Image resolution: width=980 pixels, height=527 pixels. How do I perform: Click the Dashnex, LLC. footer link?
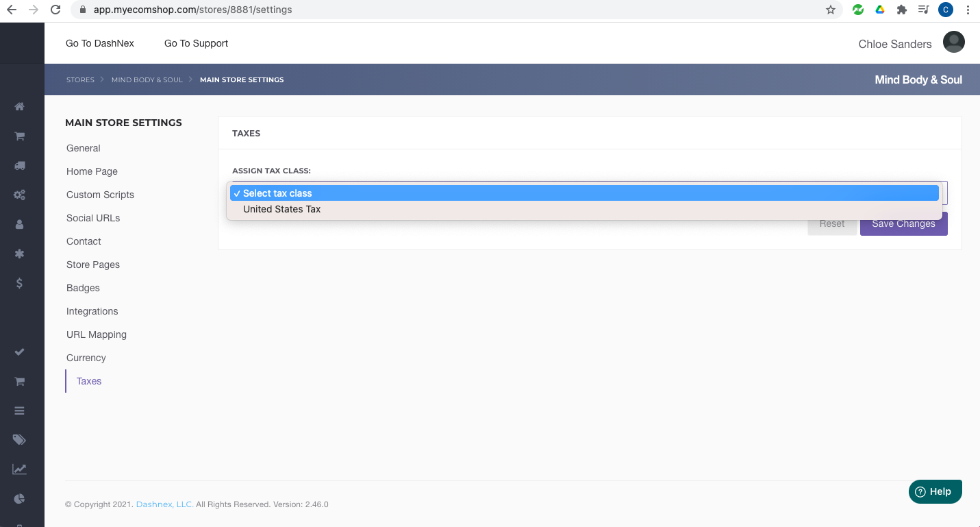pyautogui.click(x=164, y=504)
